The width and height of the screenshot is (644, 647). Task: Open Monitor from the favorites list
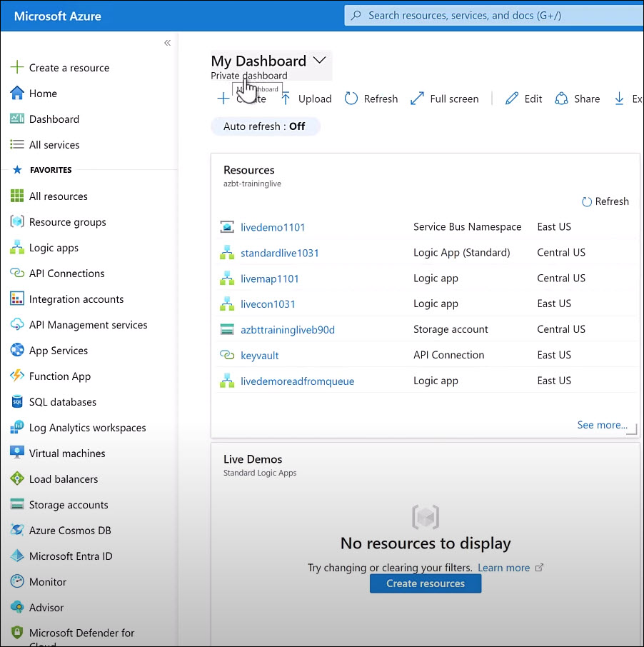pyautogui.click(x=49, y=581)
